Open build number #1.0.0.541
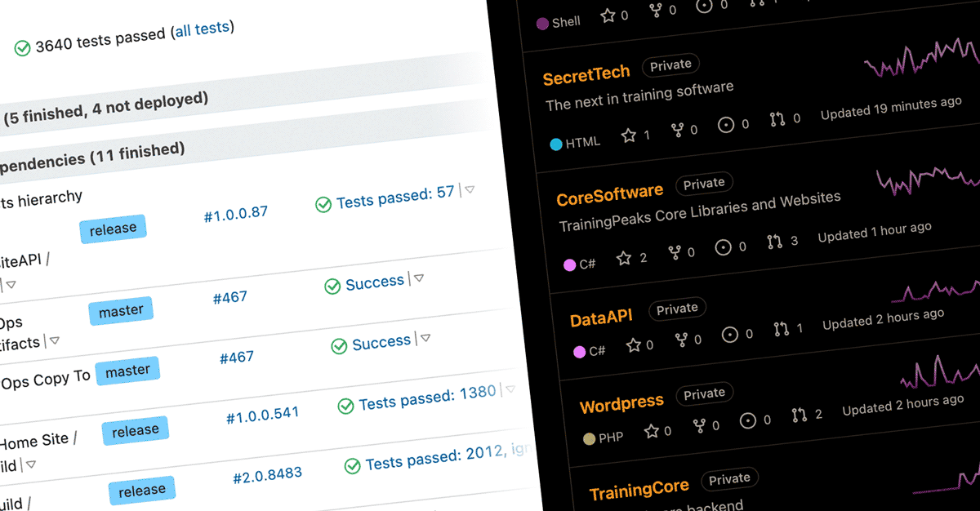The height and width of the screenshot is (511, 980). tap(262, 415)
